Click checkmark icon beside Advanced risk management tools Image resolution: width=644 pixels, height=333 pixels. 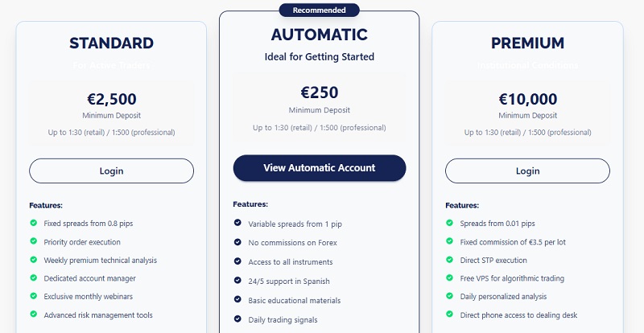pyautogui.click(x=34, y=314)
